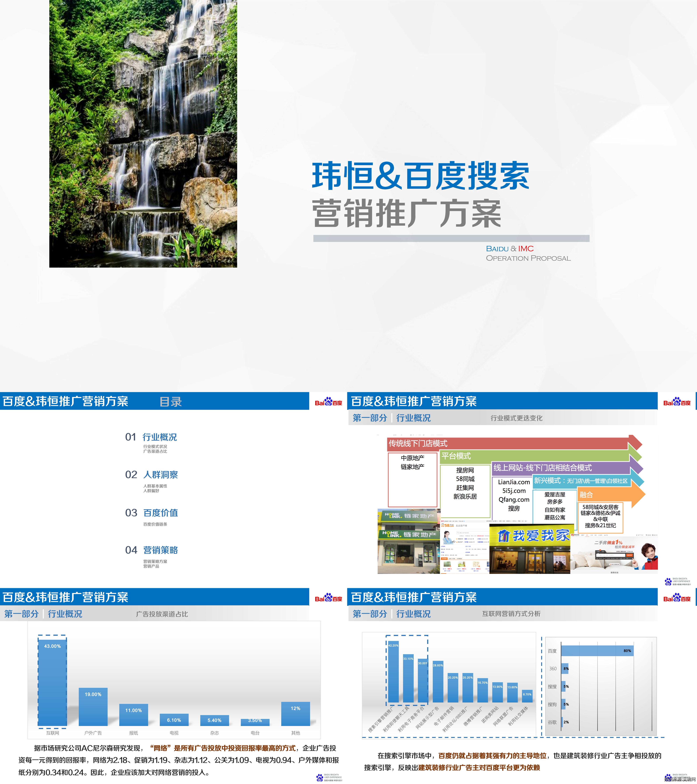Open contents entry 01 行业概况
697x784 pixels.
pyautogui.click(x=151, y=437)
